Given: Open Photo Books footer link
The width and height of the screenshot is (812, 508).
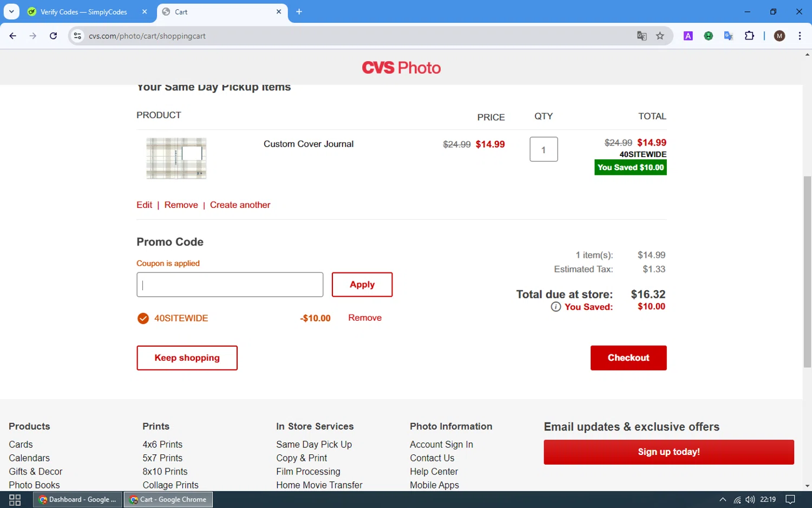Looking at the screenshot, I should click(x=34, y=485).
